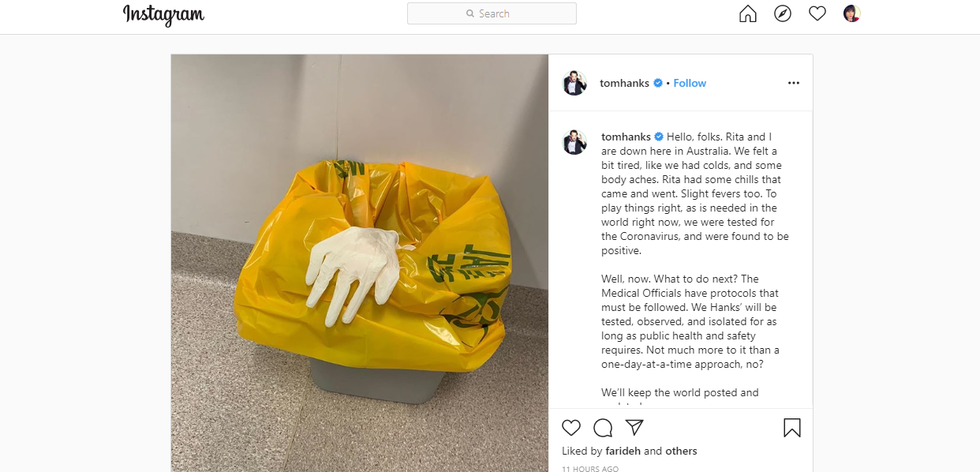Open your profile avatar in the top bar
The height and width of the screenshot is (472, 980).
[851, 13]
